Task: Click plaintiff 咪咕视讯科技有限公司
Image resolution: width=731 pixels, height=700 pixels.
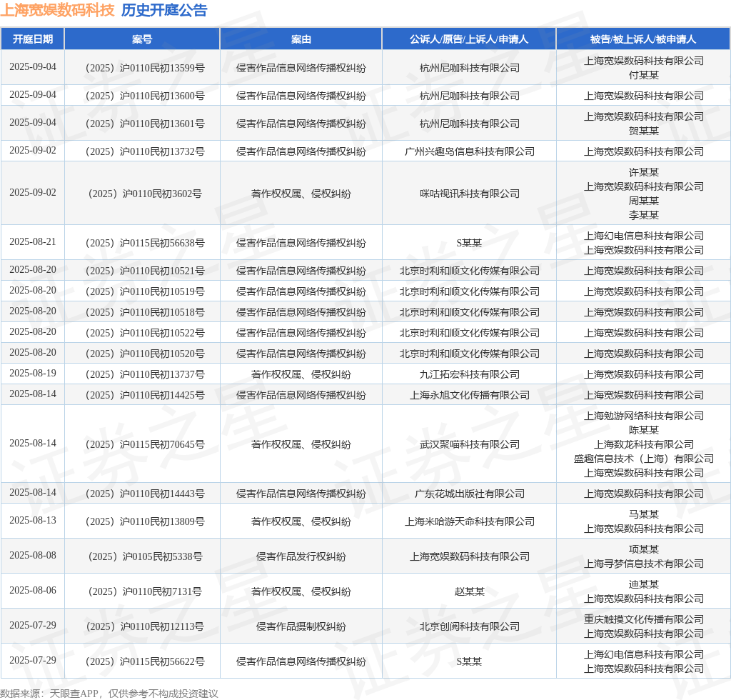Action: pyautogui.click(x=470, y=194)
